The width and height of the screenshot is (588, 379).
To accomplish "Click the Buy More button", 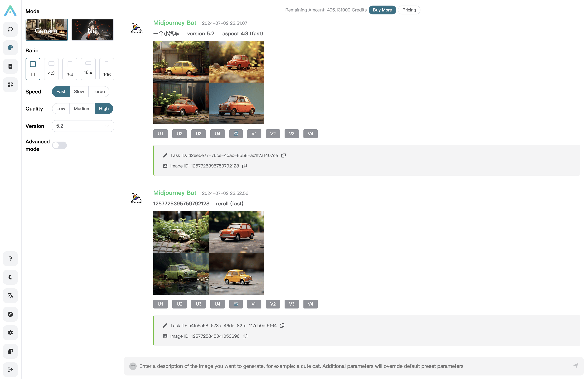I will [x=382, y=10].
